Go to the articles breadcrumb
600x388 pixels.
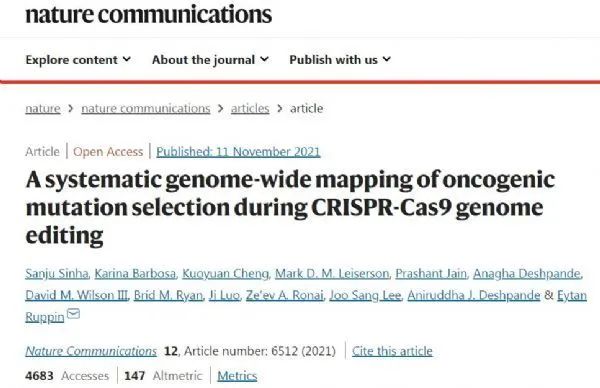[250, 109]
